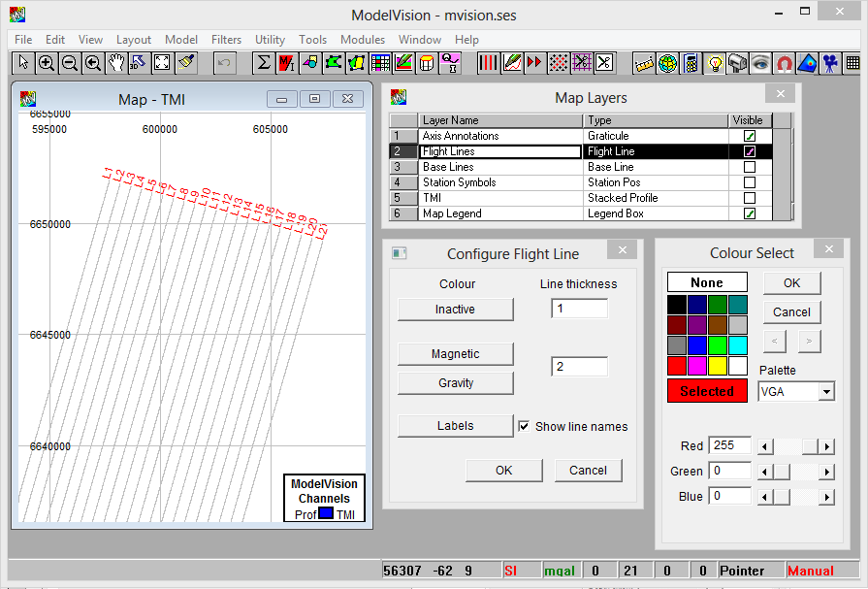Click the red vertical lines toolbar icon
This screenshot has height=589, width=868.
pyautogui.click(x=488, y=63)
